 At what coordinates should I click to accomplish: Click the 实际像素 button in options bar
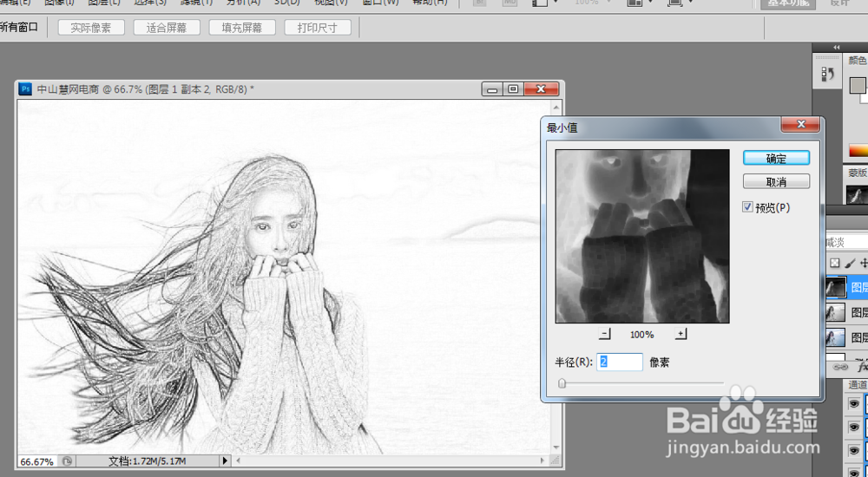tap(91, 28)
